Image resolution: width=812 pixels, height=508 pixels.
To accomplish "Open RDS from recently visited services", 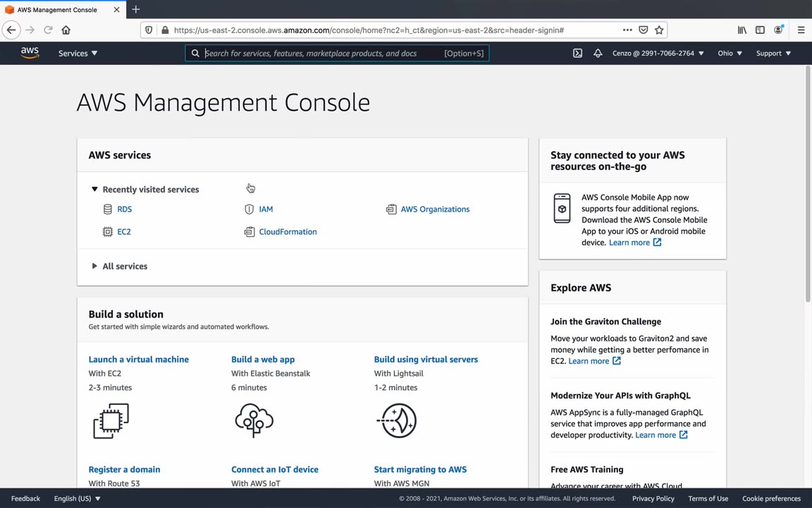I will pyautogui.click(x=124, y=209).
